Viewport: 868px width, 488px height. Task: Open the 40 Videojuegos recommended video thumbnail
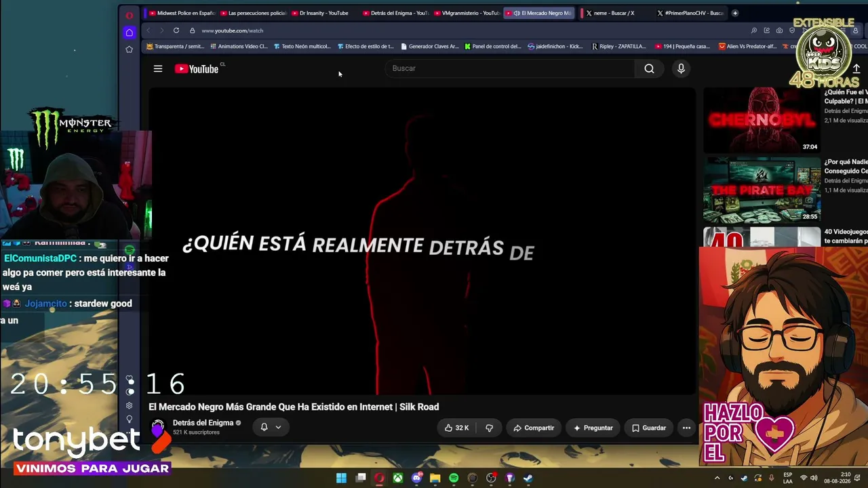[762, 237]
